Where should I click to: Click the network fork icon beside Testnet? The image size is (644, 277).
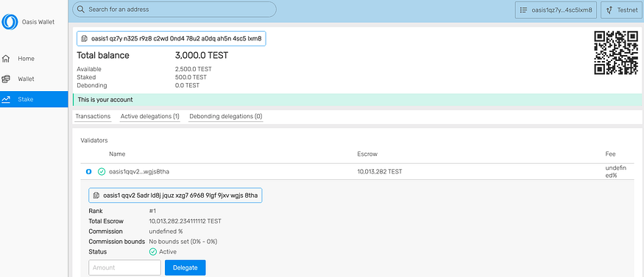tap(610, 10)
